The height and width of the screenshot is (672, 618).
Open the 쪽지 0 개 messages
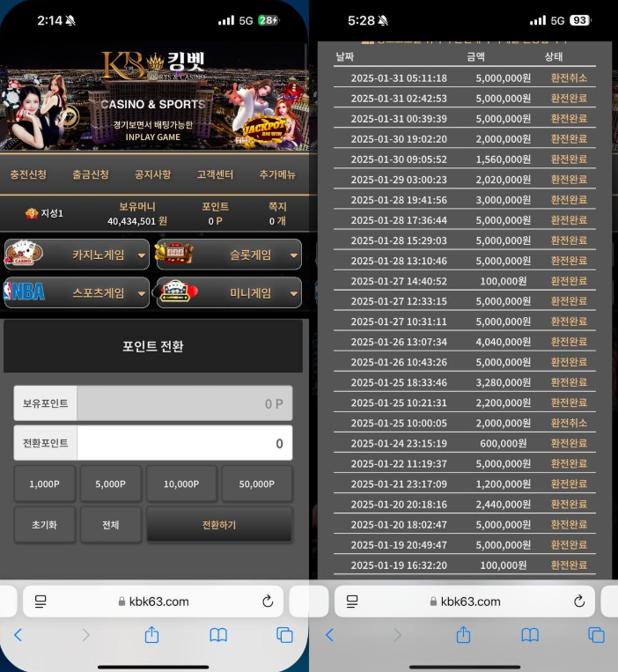coord(277,214)
